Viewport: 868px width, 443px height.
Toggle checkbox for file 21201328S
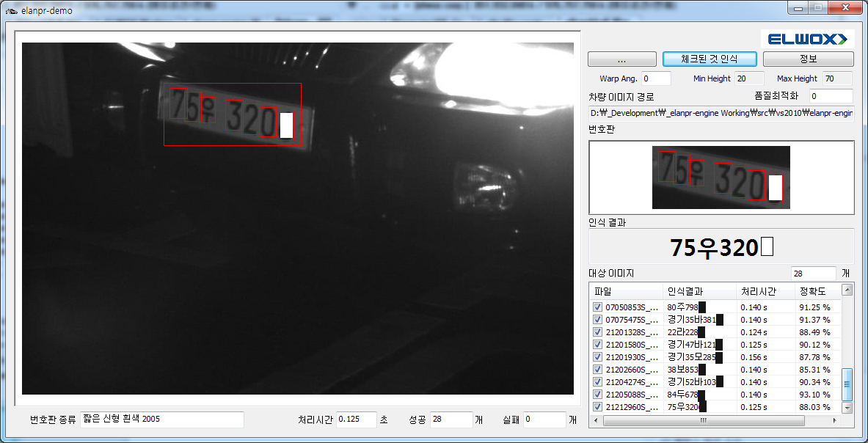click(x=597, y=332)
